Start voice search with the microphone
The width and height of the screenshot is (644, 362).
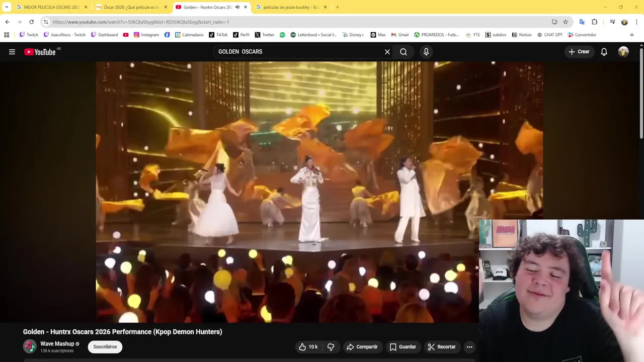tap(426, 52)
